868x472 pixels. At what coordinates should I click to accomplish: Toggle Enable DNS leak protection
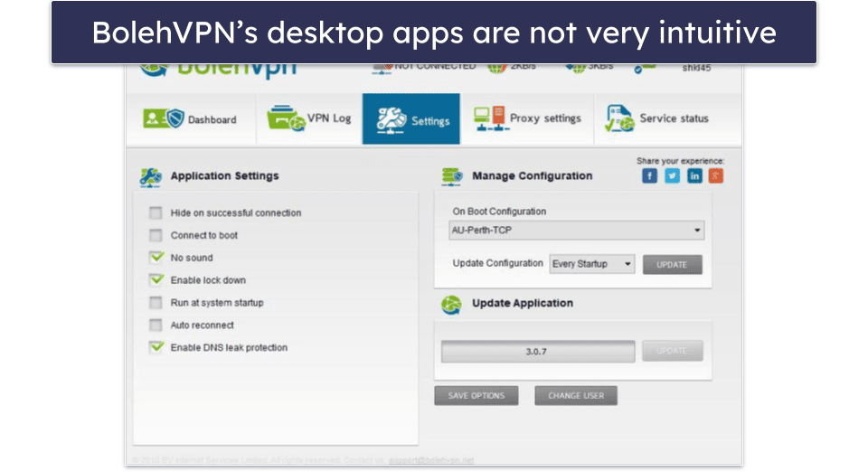pos(156,347)
